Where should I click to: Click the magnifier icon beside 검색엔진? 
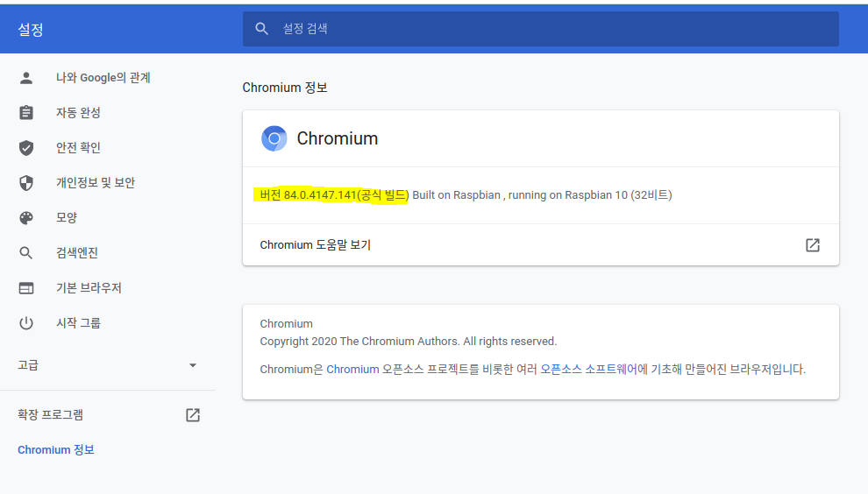click(26, 253)
